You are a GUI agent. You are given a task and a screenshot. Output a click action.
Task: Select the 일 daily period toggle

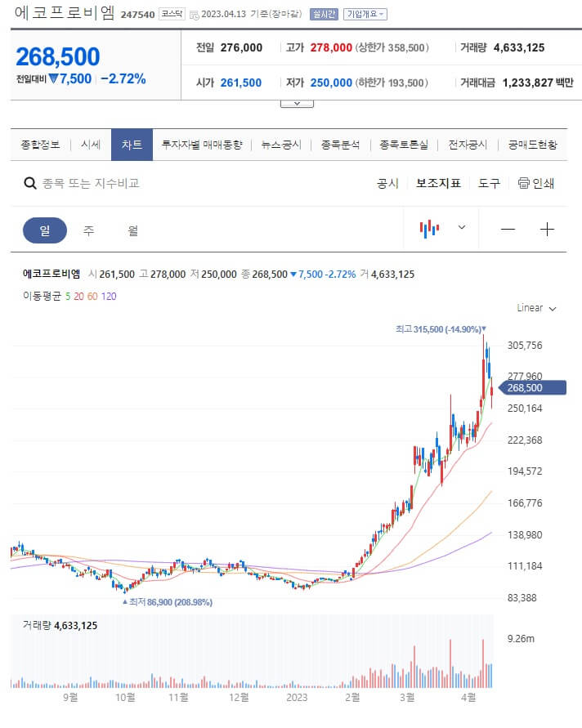point(45,230)
